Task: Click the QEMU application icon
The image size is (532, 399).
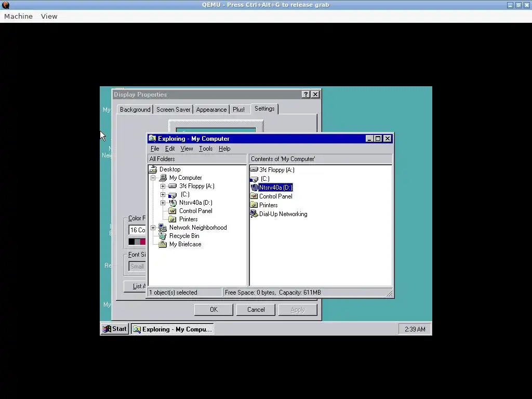Action: point(6,5)
